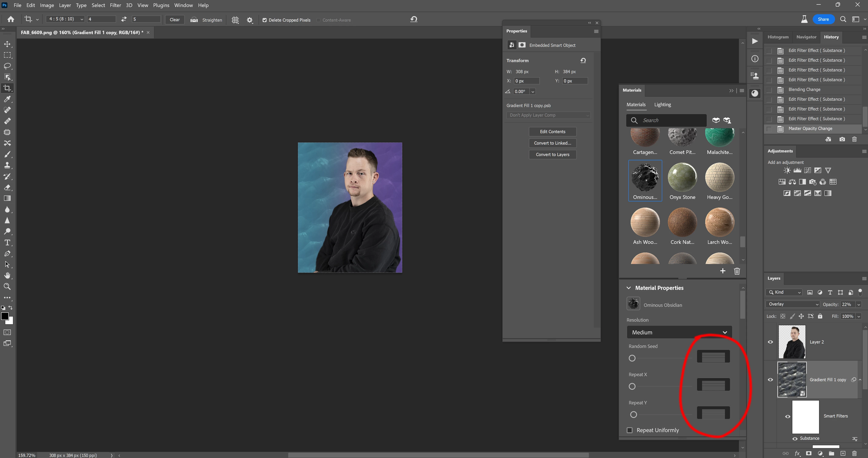The height and width of the screenshot is (458, 868).
Task: Click the Edit Contents button
Action: (x=552, y=131)
